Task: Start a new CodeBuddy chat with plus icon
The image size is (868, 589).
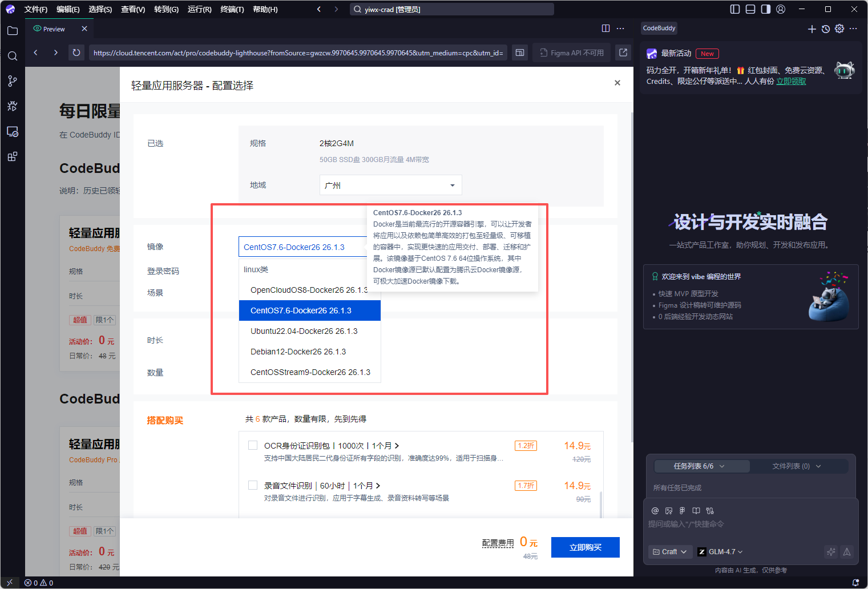Action: point(812,29)
